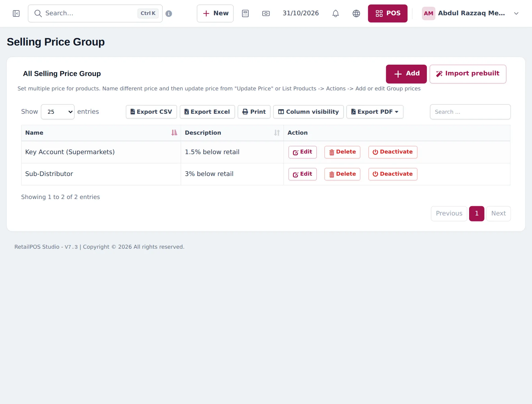Click the Name column header
Image resolution: width=532 pixels, height=404 pixels.
[x=101, y=133]
